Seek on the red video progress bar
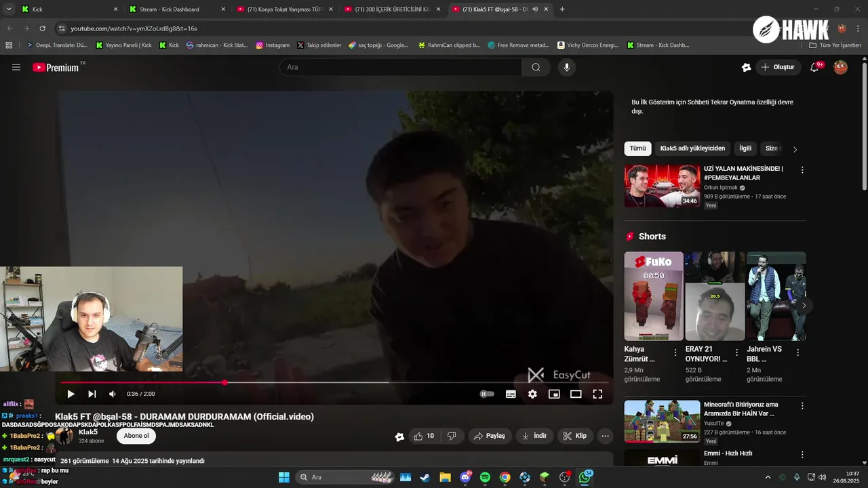This screenshot has height=488, width=868. click(334, 382)
